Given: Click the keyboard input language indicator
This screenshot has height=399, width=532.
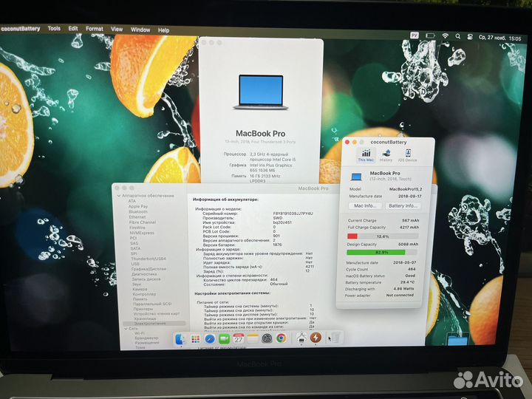Looking at the screenshot, I should [415, 35].
